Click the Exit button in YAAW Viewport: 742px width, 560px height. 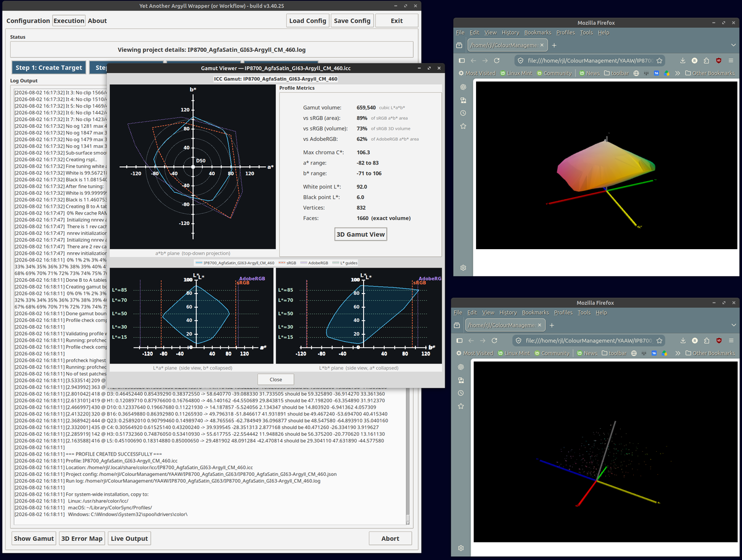click(x=397, y=20)
